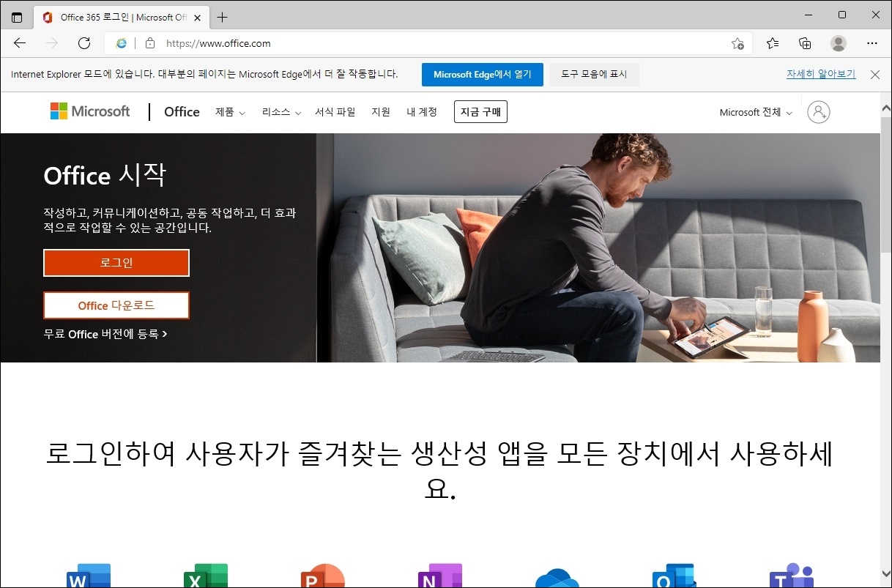Open the 내 계정 menu item

pyautogui.click(x=422, y=112)
